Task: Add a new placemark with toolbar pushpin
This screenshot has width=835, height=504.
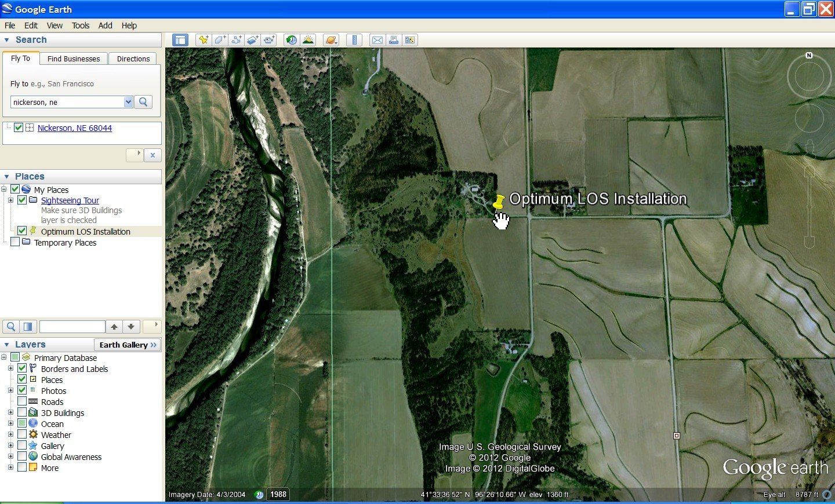Action: pos(203,40)
